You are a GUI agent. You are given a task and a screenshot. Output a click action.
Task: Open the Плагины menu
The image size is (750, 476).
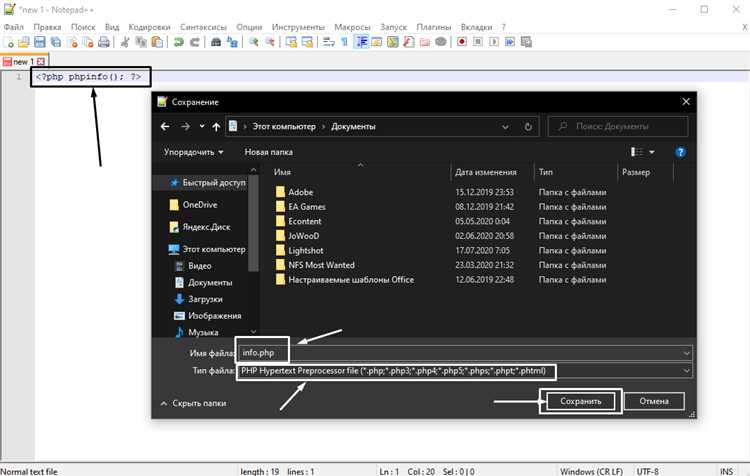[x=433, y=27]
